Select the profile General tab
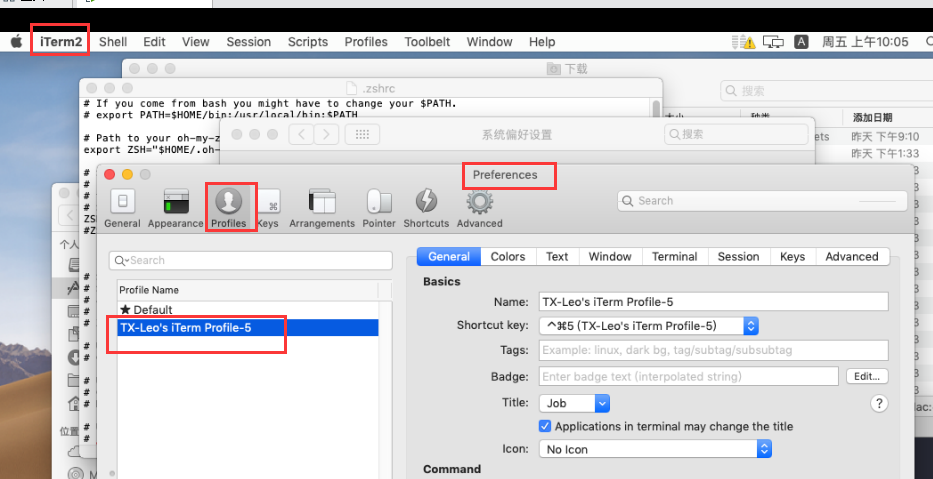 449,256
